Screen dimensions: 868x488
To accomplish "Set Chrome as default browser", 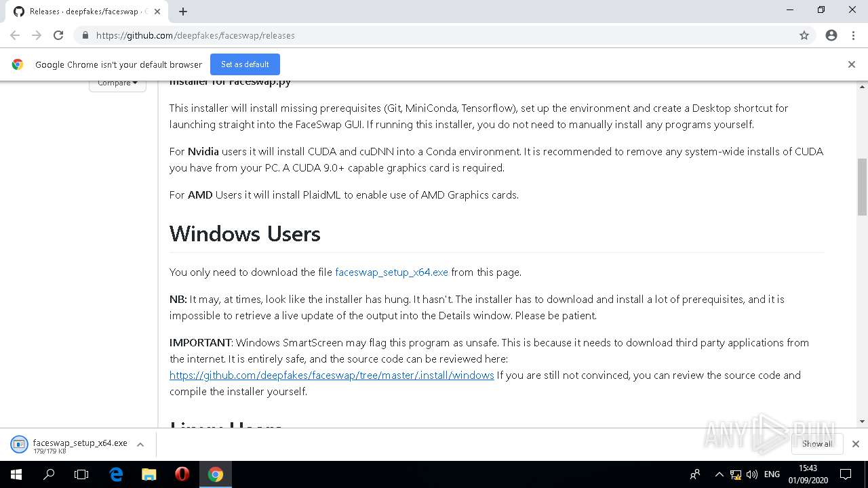I will (245, 64).
